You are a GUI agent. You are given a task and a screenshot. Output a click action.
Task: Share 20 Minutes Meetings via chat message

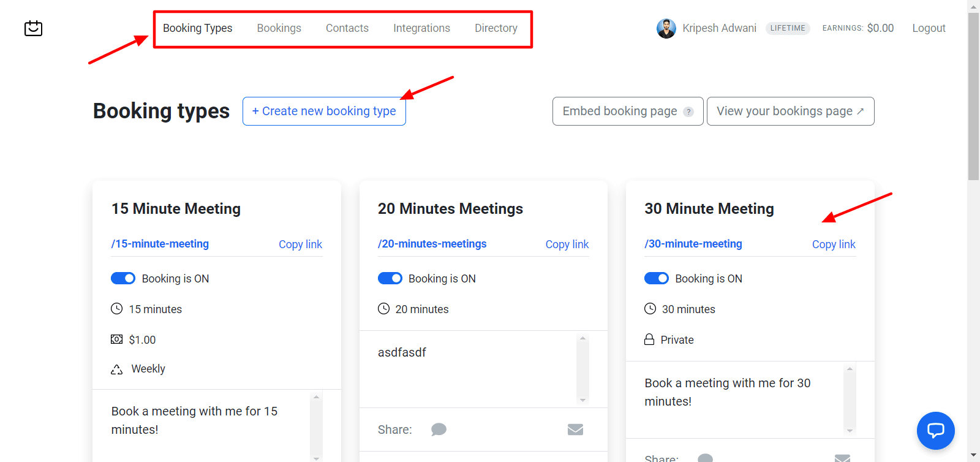click(439, 430)
